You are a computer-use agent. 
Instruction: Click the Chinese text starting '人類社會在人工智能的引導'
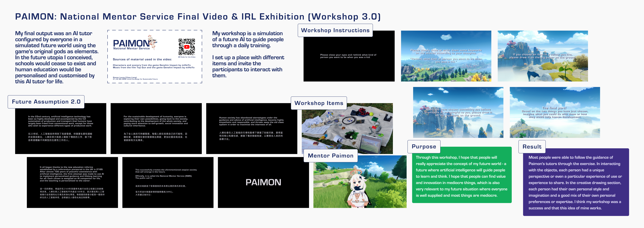(251, 136)
